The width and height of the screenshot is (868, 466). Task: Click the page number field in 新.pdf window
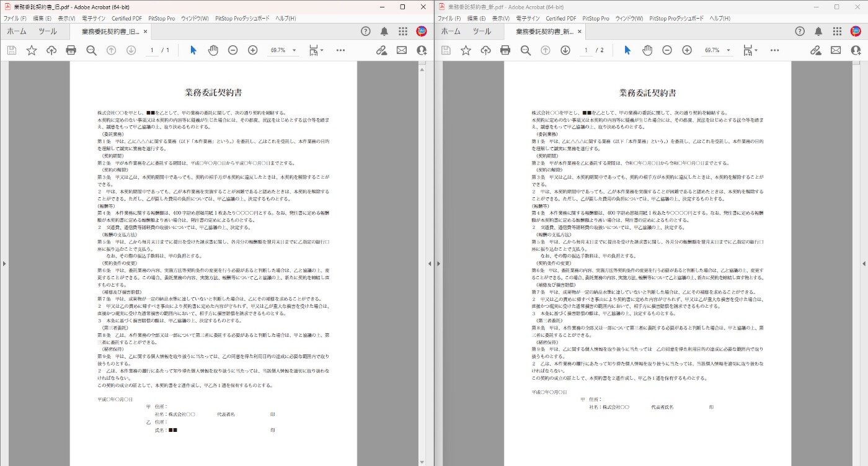click(585, 50)
